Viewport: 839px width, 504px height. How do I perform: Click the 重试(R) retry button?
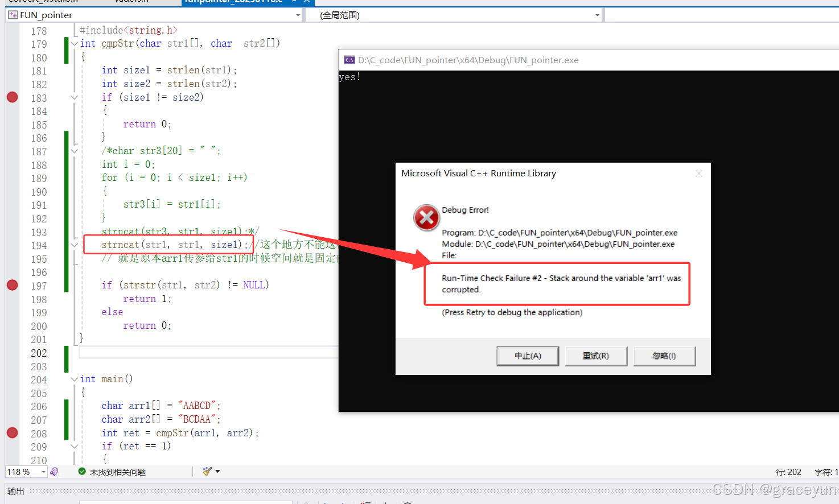pyautogui.click(x=596, y=356)
